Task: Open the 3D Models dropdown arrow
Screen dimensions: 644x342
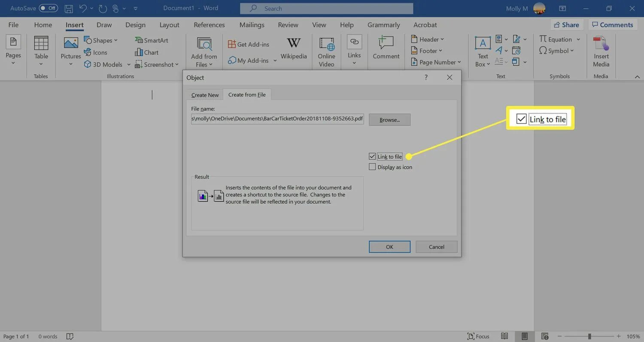Action: (x=128, y=65)
